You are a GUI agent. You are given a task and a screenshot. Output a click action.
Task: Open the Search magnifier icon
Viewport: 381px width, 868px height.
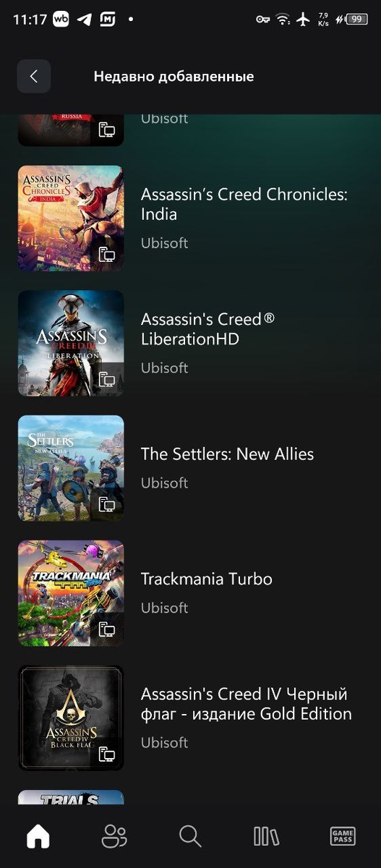190,837
